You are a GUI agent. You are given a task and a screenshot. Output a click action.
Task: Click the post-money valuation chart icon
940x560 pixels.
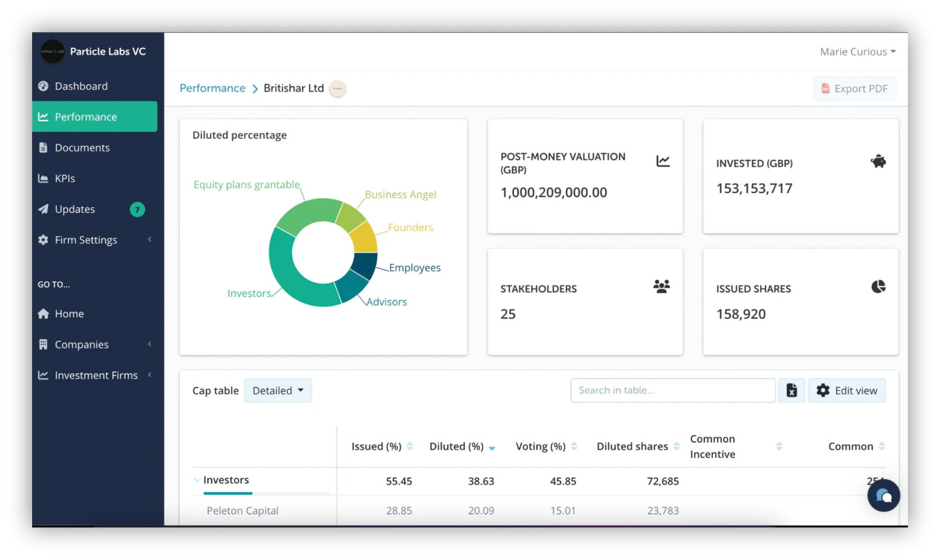click(663, 161)
